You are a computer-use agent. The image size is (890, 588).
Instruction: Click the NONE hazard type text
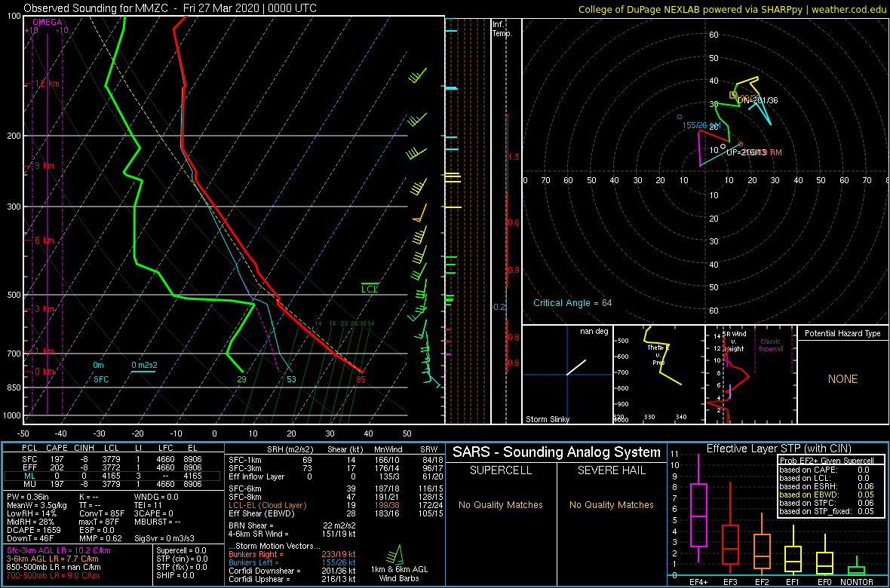842,379
